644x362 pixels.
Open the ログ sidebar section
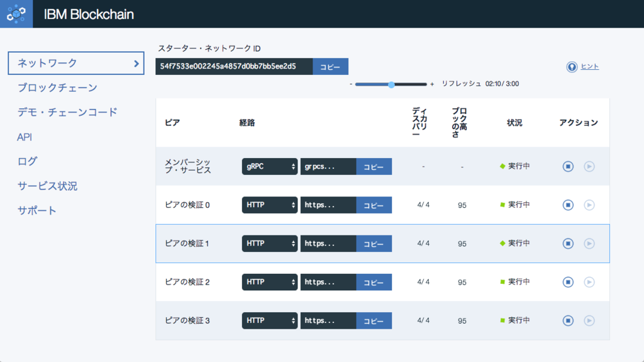tap(27, 161)
